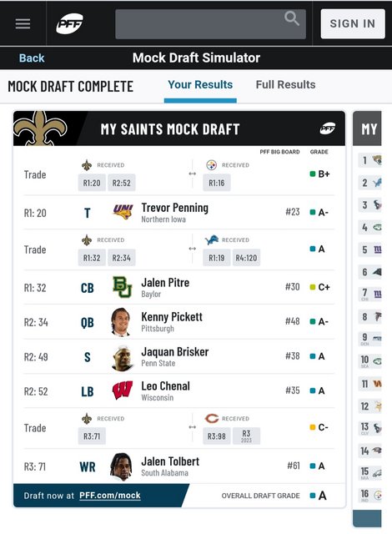Select Your Results tab
Screen dimensions: 392x534
point(200,84)
